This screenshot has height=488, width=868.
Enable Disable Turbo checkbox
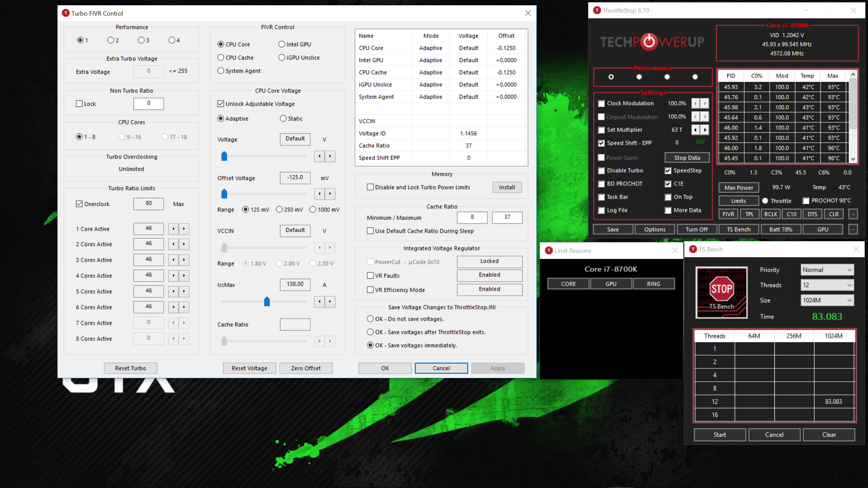click(601, 170)
